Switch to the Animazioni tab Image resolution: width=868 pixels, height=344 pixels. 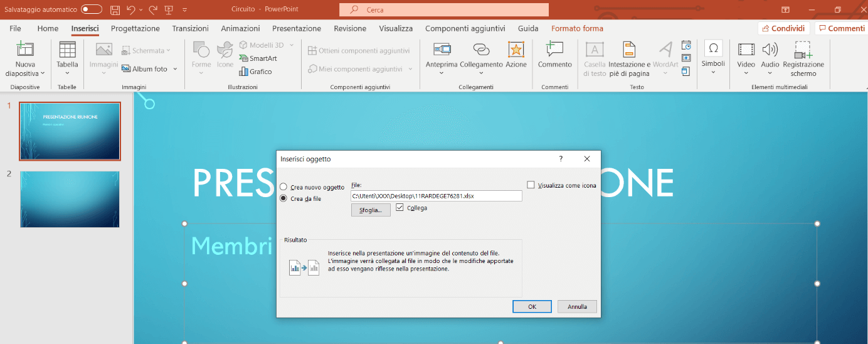[240, 28]
